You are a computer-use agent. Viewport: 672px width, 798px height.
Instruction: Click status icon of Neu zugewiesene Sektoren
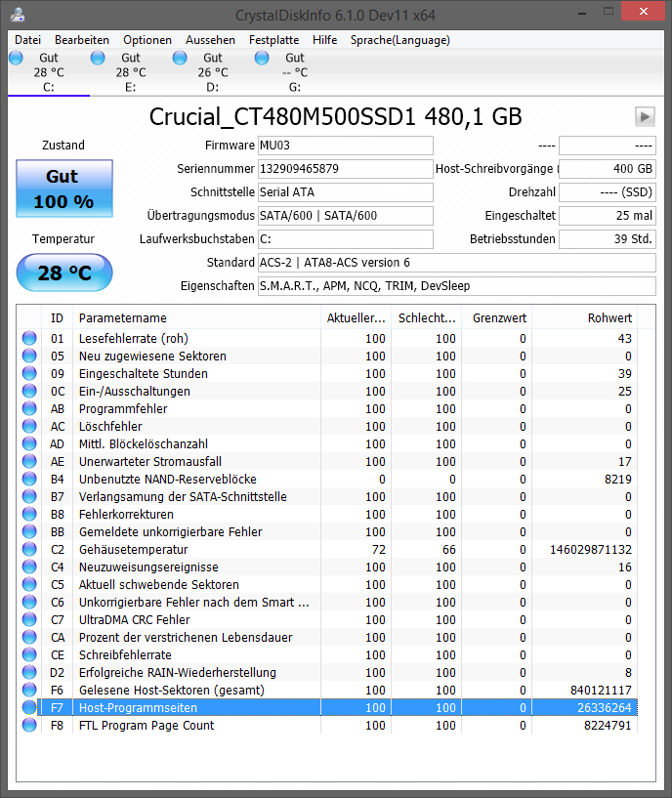29,356
